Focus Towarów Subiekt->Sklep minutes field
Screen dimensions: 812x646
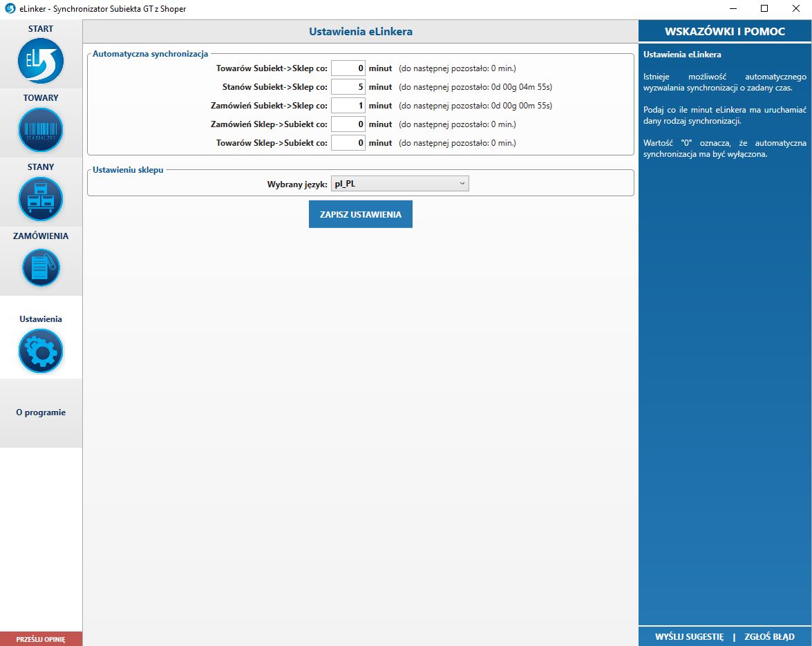348,68
